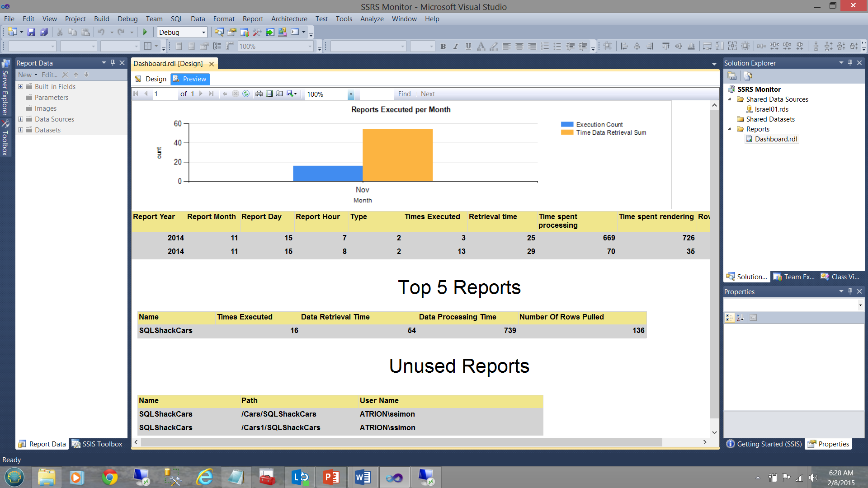This screenshot has width=868, height=488.
Task: Select Dashboard.rdl in Solution Explorer
Action: pyautogui.click(x=776, y=139)
